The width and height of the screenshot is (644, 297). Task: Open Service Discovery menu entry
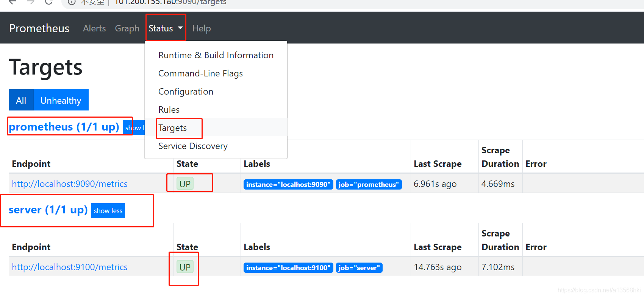pyautogui.click(x=216, y=146)
